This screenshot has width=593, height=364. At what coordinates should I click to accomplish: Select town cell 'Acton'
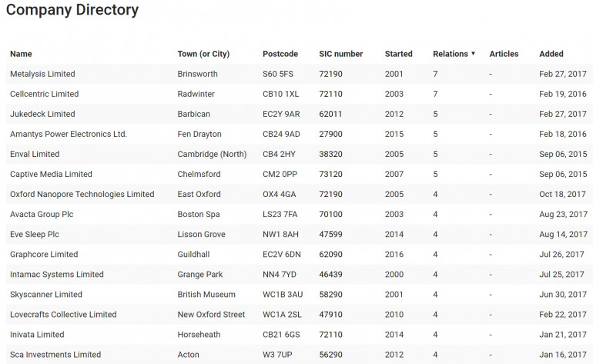tap(188, 354)
